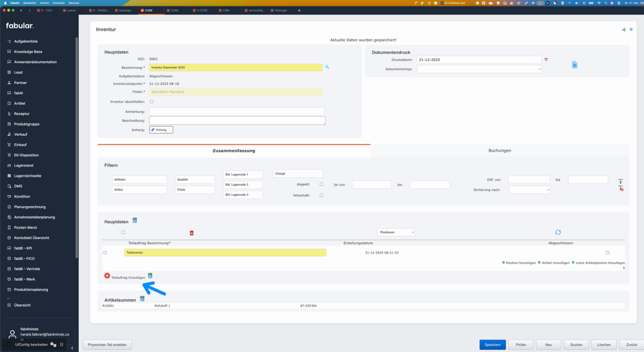Open Lagerstand in the sidebar menu
Viewport: 644px width, 352px height.
click(x=24, y=165)
